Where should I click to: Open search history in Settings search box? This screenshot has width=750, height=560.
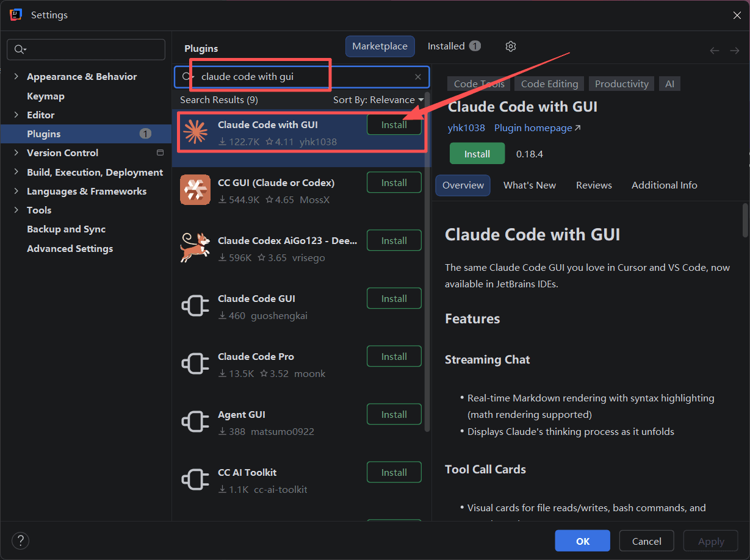click(20, 49)
